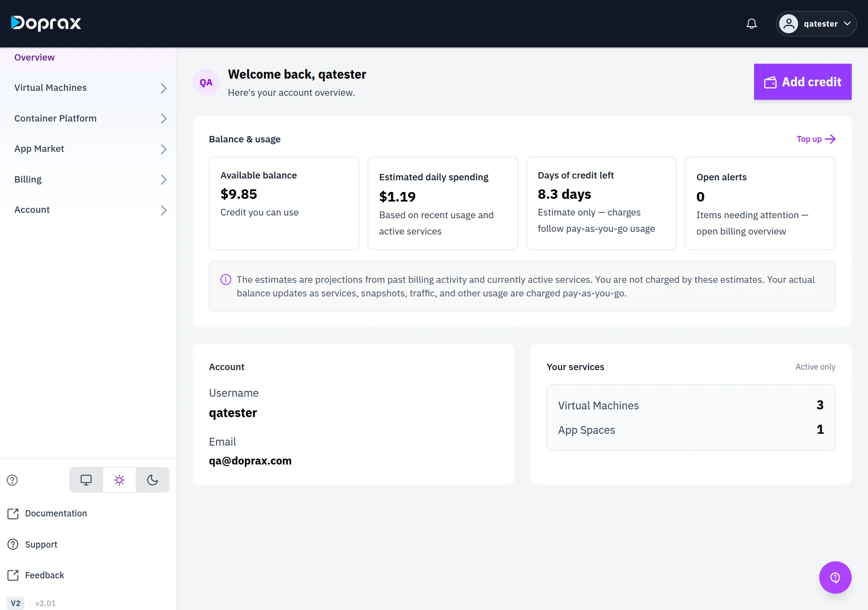The image size is (868, 610).
Task: Click the Virtual Machines services row
Action: coord(690,405)
